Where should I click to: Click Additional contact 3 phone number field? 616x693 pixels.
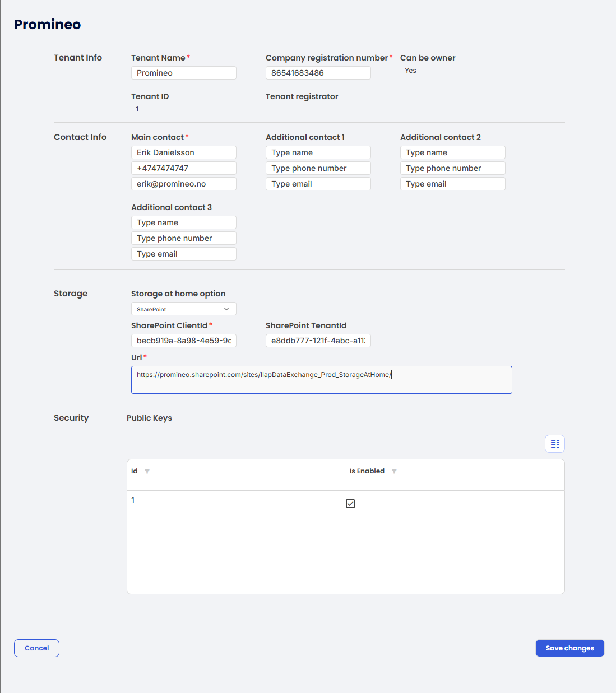click(x=184, y=238)
